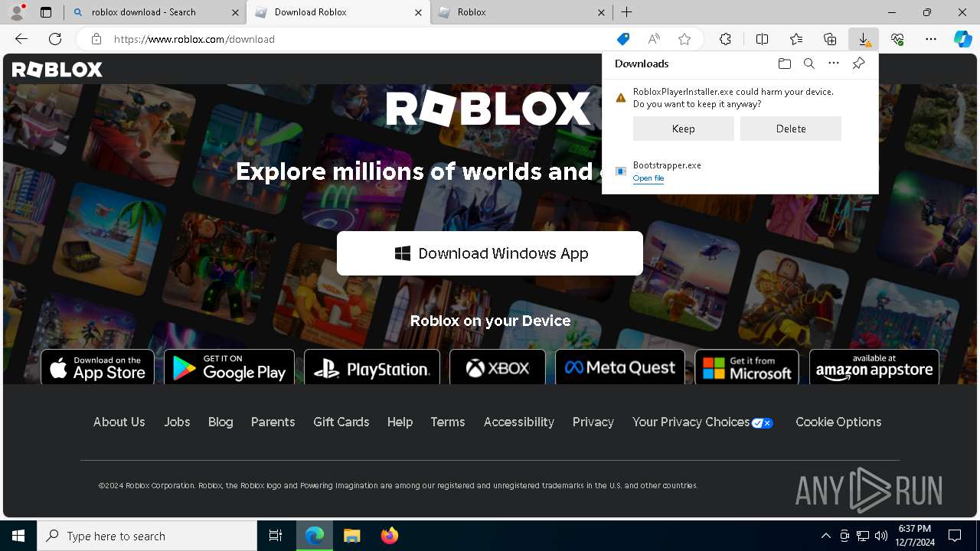Viewport: 980px width, 551px height.
Task: Open Get it from Microsoft badge
Action: (746, 367)
